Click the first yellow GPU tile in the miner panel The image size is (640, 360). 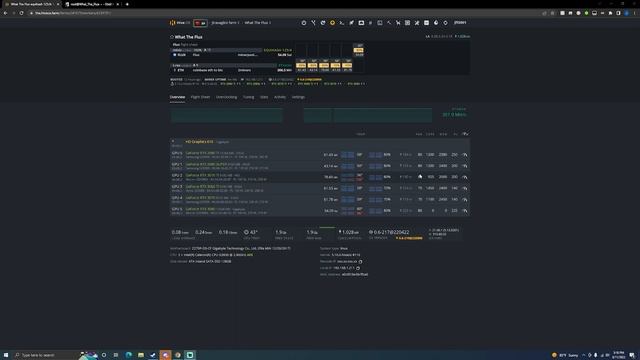point(301,65)
